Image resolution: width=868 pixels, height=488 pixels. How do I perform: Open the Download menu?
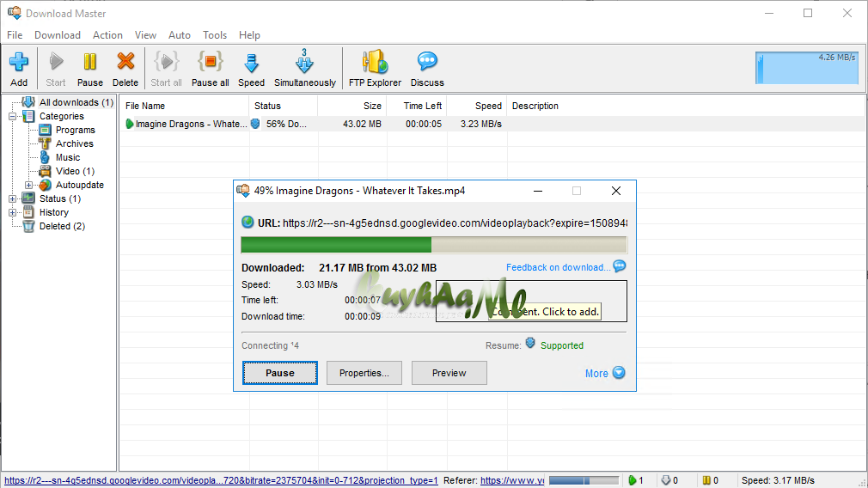click(58, 35)
